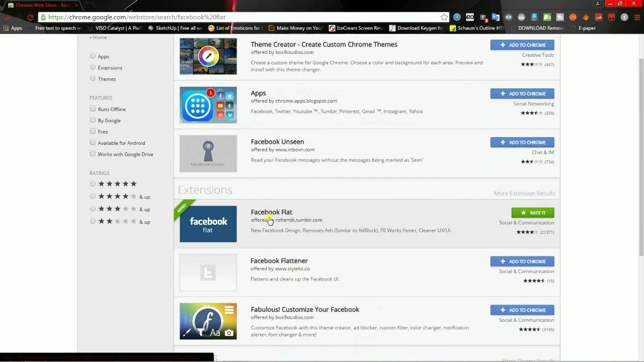Toggle Available for Android checkbox
This screenshot has height=362, width=644.
pos(93,142)
